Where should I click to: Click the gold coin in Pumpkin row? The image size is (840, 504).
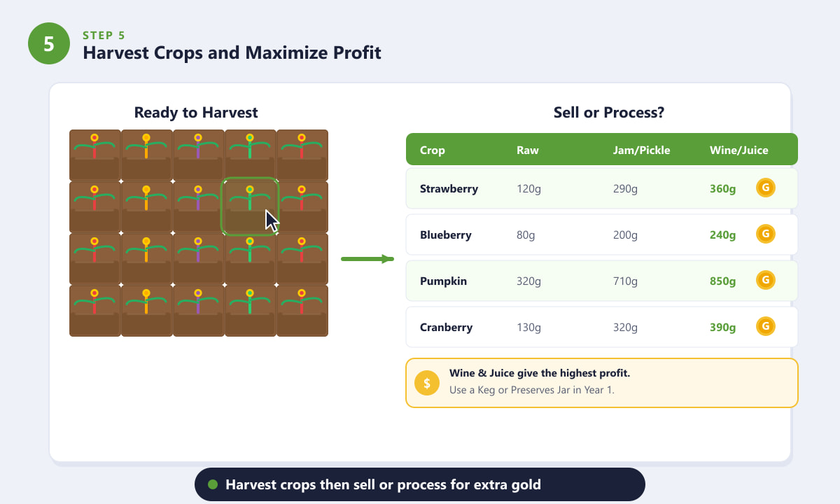coord(766,281)
